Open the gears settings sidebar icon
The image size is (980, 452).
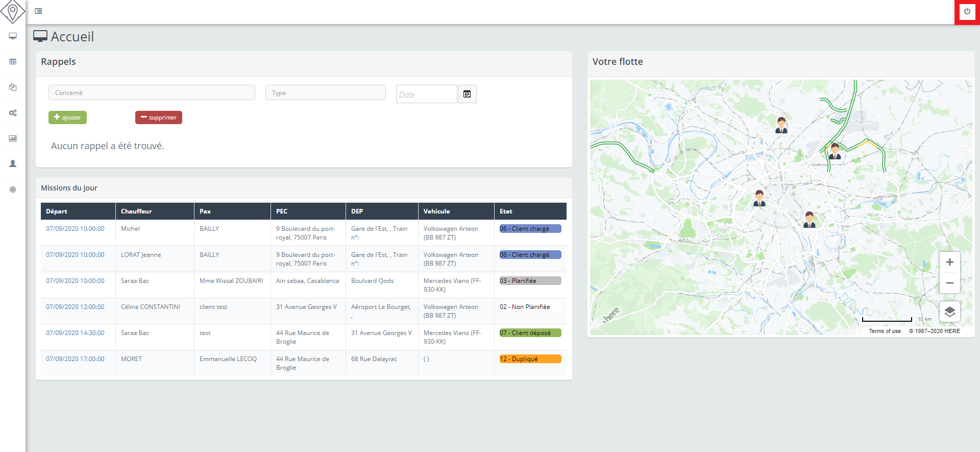pyautogui.click(x=13, y=113)
